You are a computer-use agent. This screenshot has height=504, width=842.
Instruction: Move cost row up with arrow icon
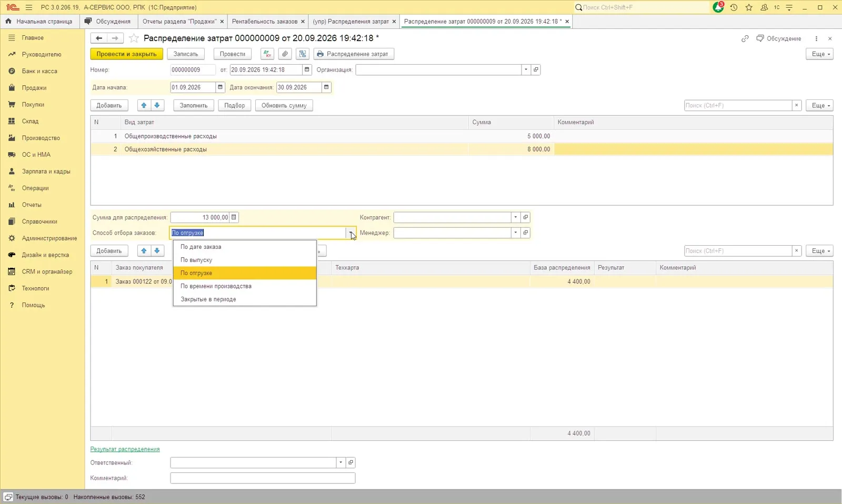(x=144, y=105)
